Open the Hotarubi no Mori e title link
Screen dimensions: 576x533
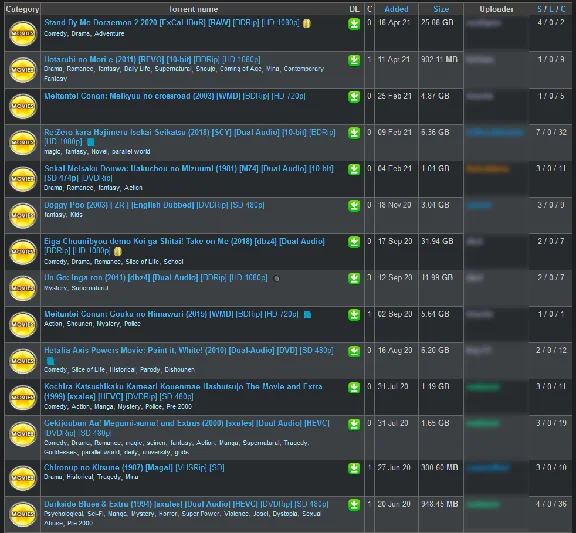coord(152,60)
